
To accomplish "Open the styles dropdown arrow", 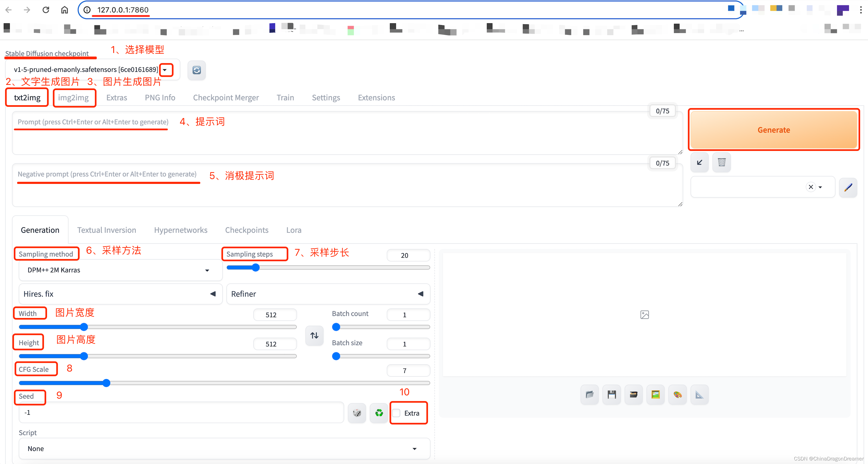I will tap(820, 187).
